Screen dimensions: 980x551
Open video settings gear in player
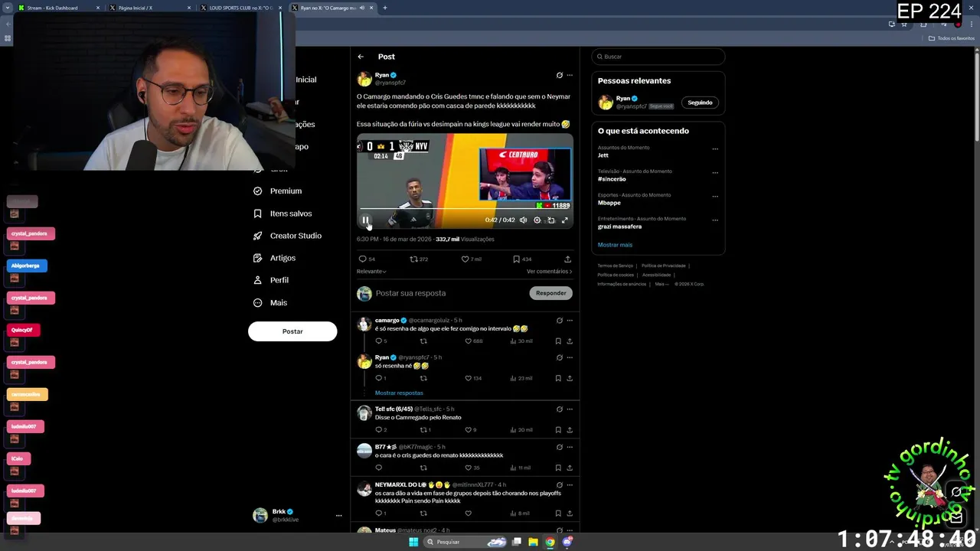click(537, 220)
